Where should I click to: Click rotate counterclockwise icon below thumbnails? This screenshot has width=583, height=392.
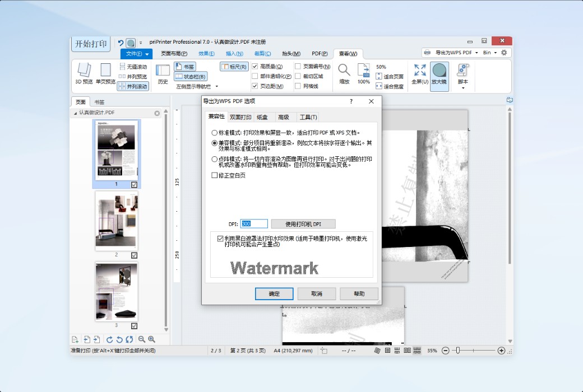click(x=119, y=339)
